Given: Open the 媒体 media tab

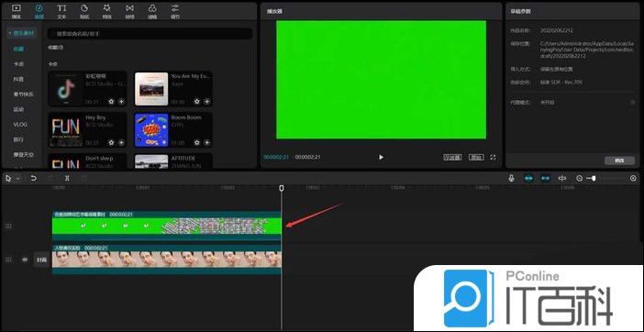Looking at the screenshot, I should click(x=16, y=12).
